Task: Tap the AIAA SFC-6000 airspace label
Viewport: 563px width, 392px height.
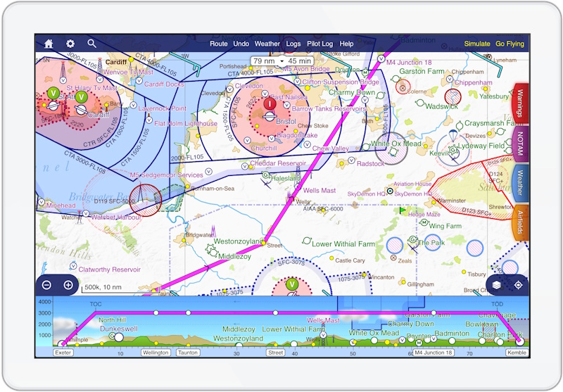Action: [x=323, y=208]
